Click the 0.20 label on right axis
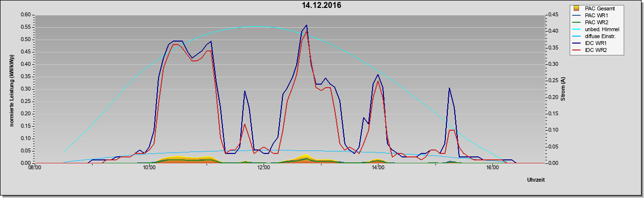 point(552,97)
